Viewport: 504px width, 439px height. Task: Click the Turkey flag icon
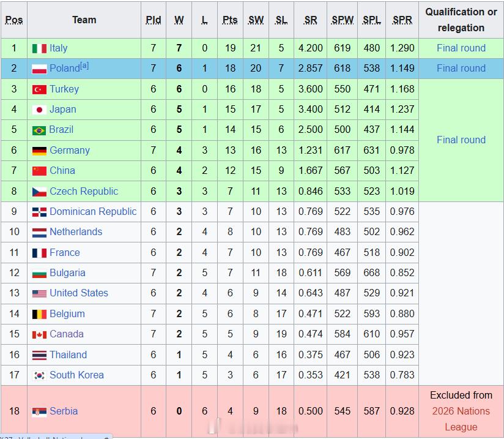click(39, 89)
